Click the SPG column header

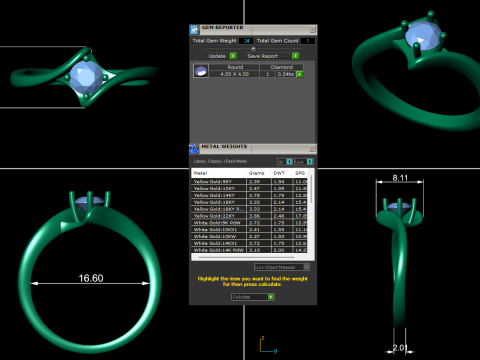pos(300,173)
